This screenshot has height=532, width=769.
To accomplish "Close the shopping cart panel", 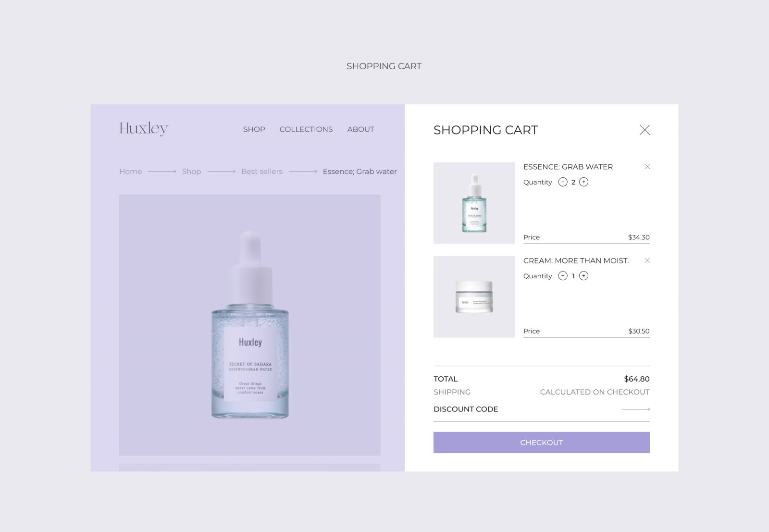I will pos(645,130).
